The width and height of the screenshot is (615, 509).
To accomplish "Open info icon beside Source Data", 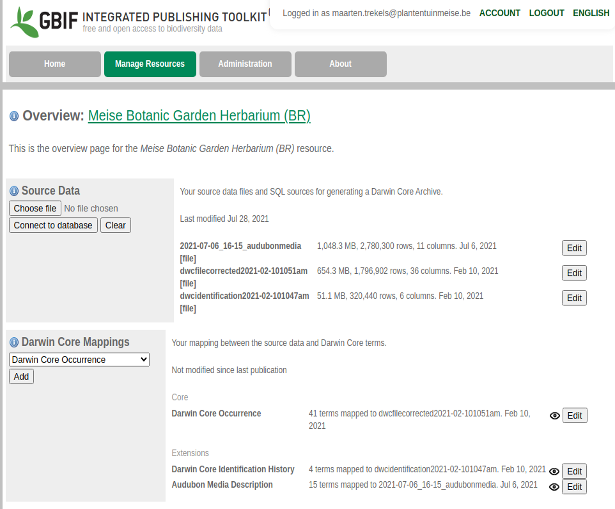I will 14,191.
